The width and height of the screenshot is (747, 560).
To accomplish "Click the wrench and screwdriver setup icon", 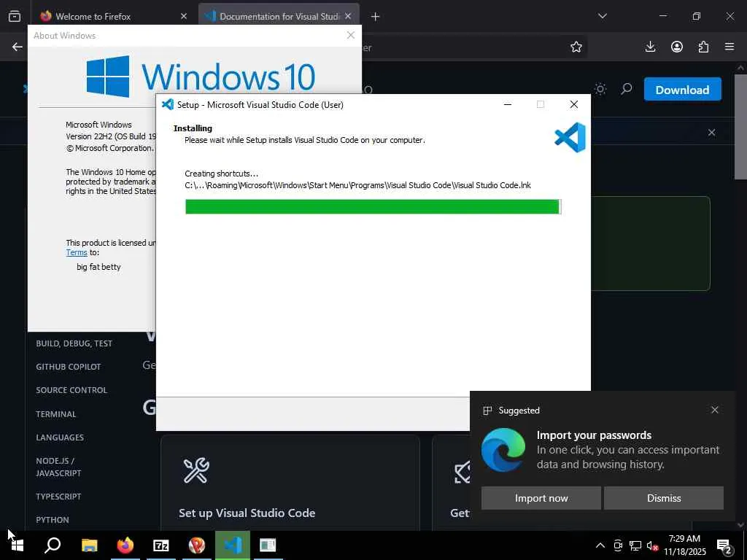I will (x=196, y=470).
